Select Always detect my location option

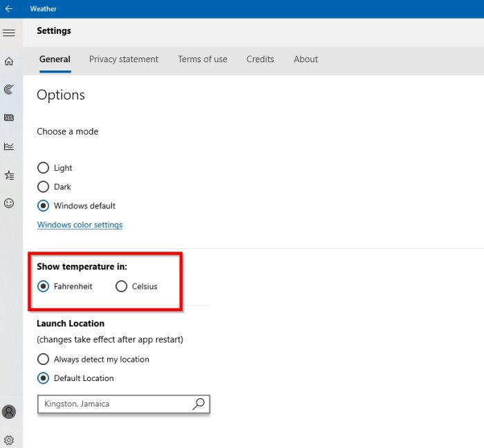pos(44,360)
